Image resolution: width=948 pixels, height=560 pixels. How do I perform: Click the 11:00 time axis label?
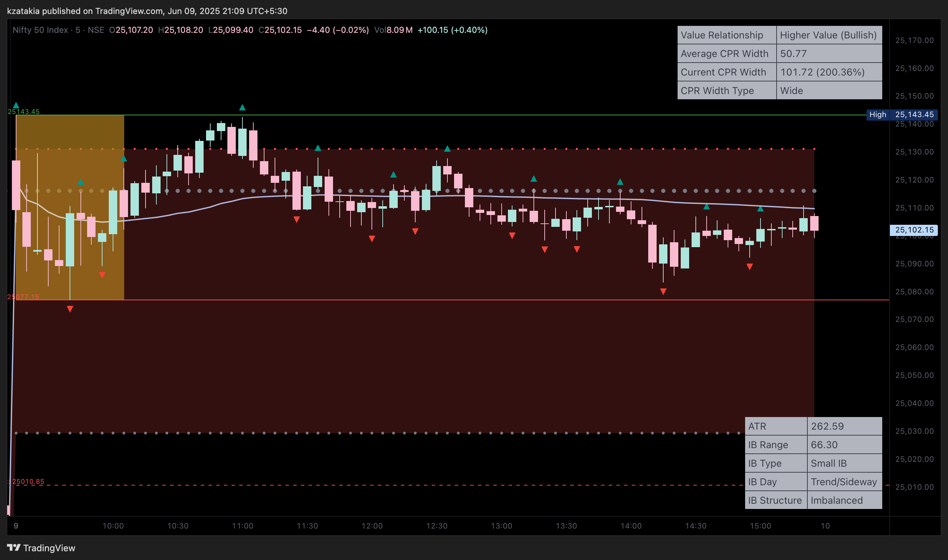(x=242, y=526)
